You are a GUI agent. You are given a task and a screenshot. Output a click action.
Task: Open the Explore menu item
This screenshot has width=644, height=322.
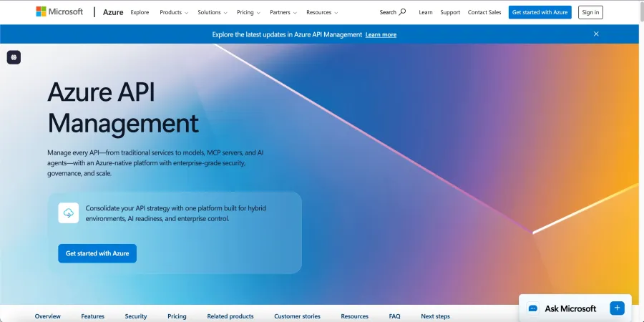(x=140, y=12)
